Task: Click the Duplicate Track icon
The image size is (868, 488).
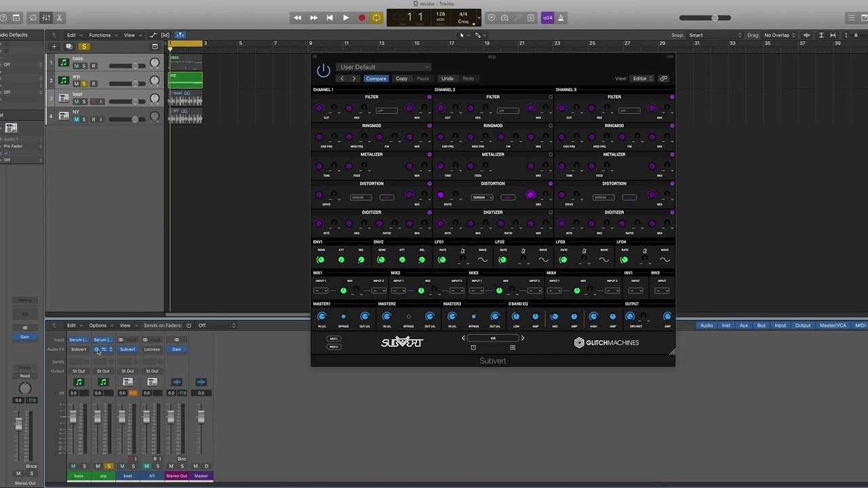Action: pyautogui.click(x=69, y=47)
